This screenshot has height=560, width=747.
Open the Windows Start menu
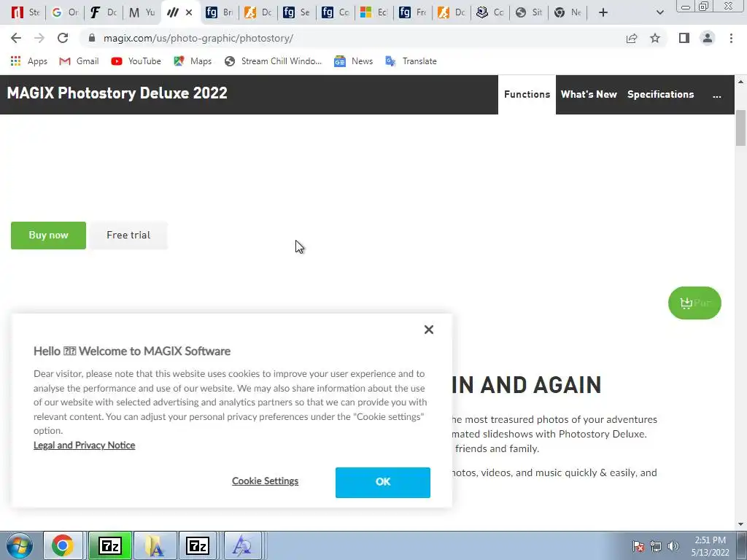tap(19, 545)
